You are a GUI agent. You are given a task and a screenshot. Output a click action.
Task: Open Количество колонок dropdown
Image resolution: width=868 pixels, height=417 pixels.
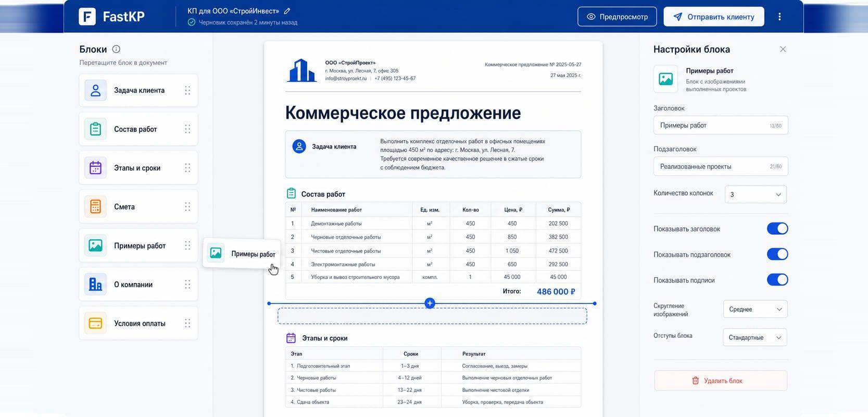(x=756, y=194)
